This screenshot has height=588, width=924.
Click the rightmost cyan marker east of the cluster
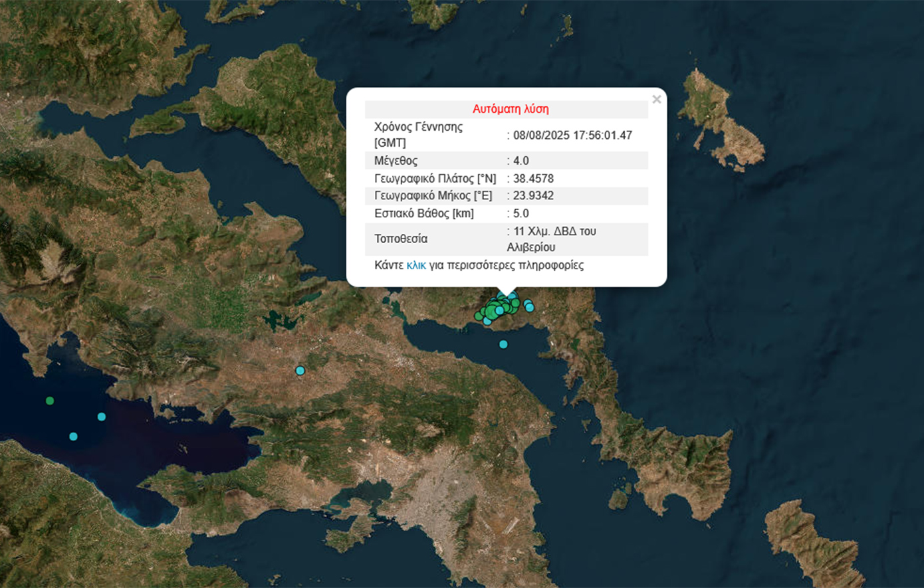point(530,308)
